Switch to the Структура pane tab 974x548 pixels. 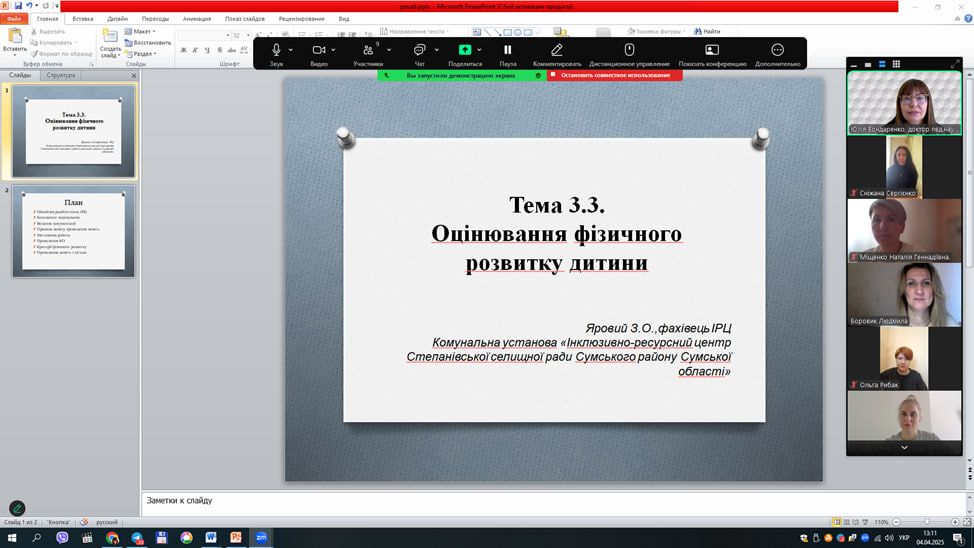coord(61,75)
